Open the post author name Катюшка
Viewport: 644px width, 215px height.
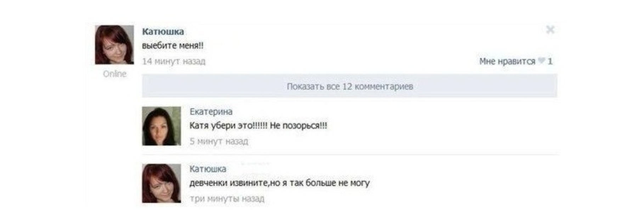(163, 32)
